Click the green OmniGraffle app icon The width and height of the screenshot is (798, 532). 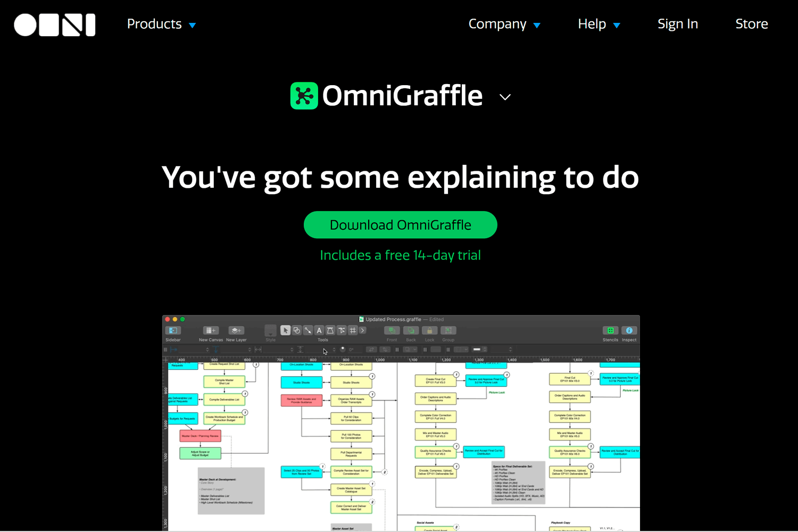click(x=304, y=96)
